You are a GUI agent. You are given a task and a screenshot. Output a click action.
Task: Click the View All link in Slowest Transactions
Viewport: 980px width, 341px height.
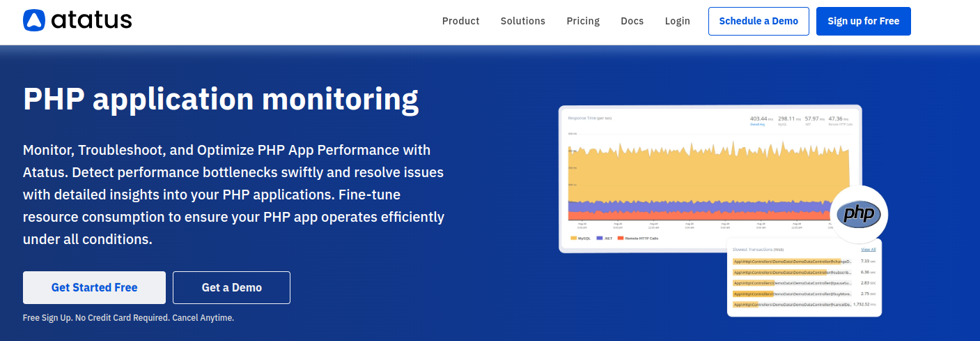tap(869, 249)
